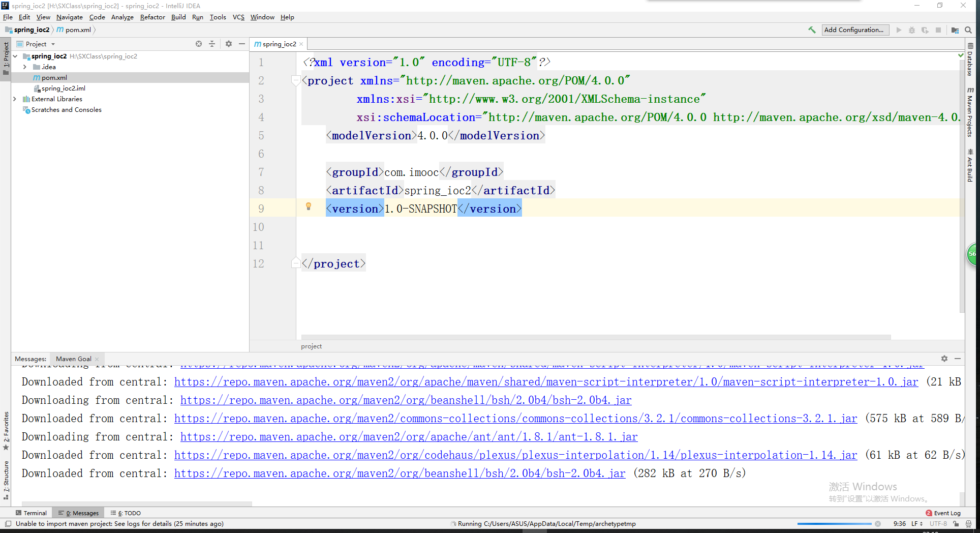
Task: Click Run with Coverage icon
Action: tap(925, 30)
